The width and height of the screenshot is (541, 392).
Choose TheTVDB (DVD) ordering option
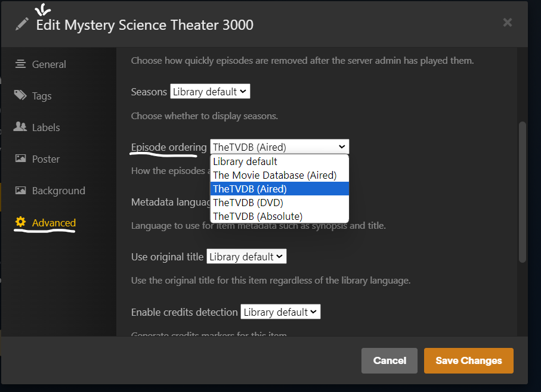(248, 203)
